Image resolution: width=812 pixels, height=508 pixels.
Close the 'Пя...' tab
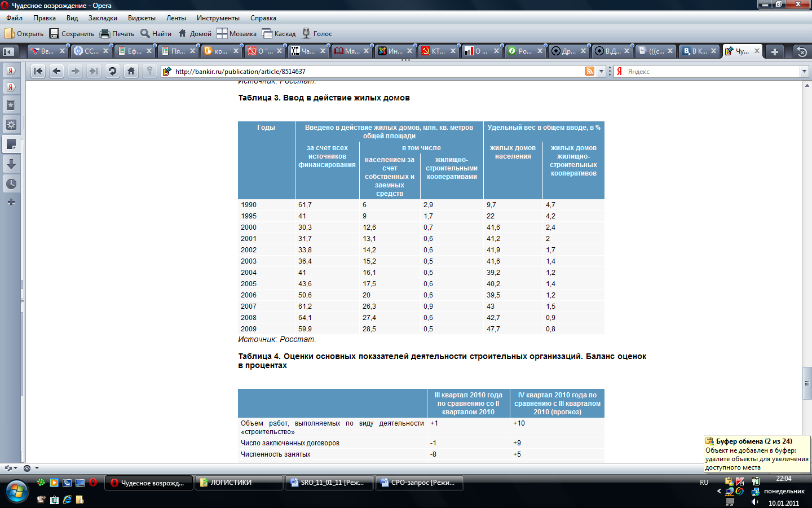(192, 51)
